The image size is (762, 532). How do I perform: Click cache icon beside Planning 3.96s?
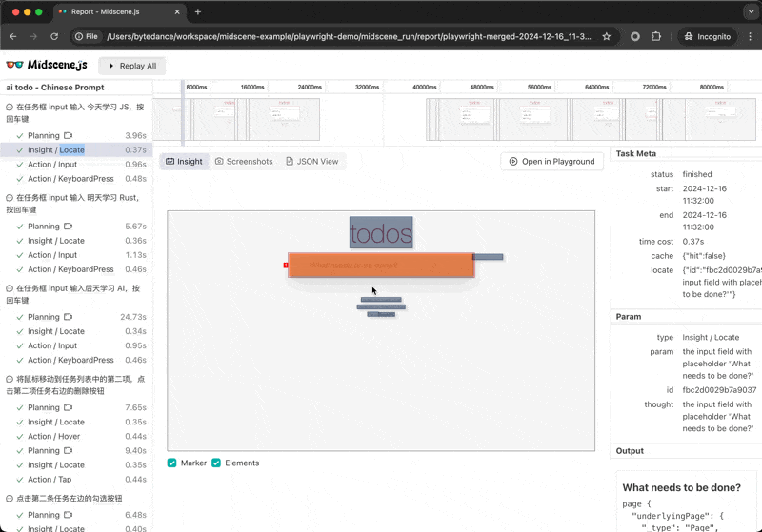(68, 135)
